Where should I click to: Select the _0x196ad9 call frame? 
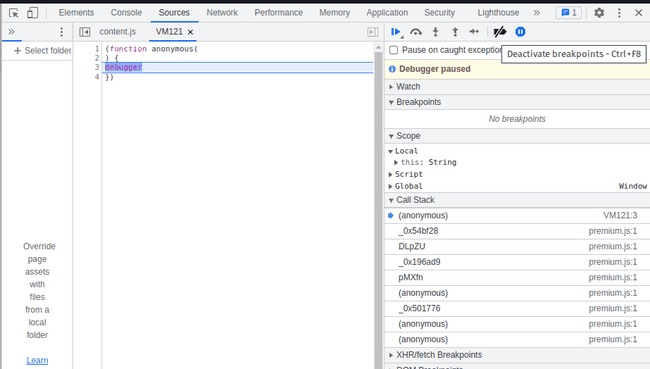click(517, 262)
